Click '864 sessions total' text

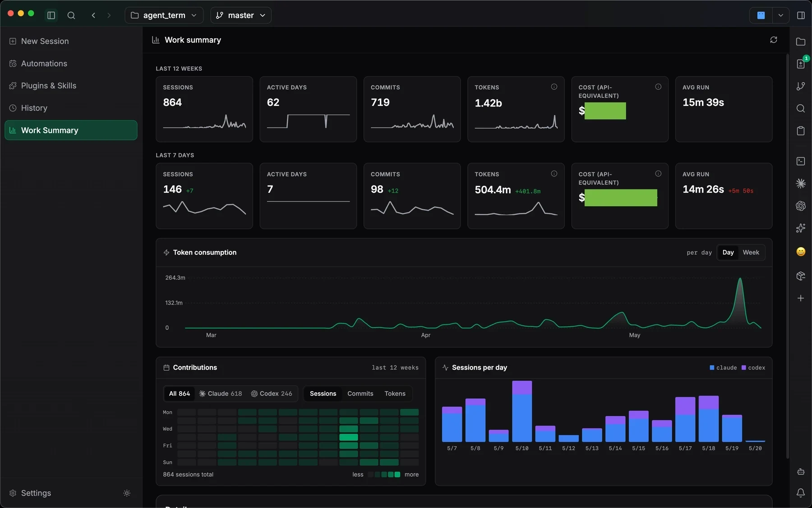click(x=188, y=475)
